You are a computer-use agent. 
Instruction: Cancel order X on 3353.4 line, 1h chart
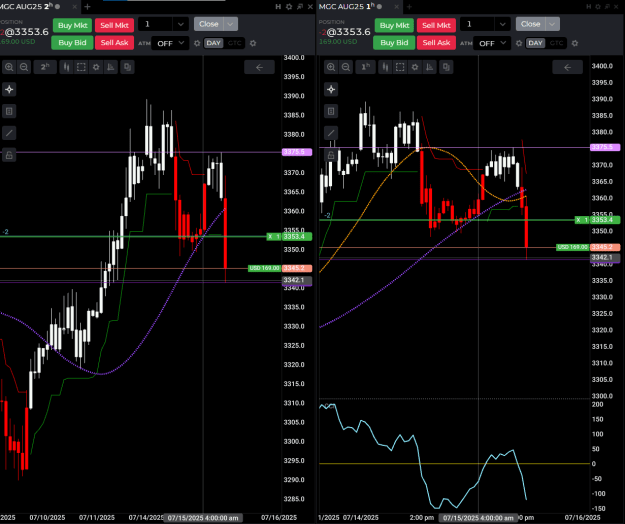(578, 220)
